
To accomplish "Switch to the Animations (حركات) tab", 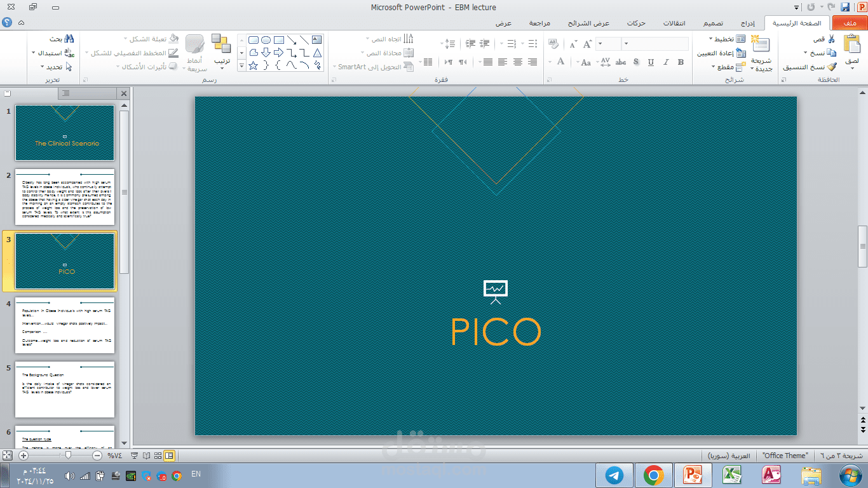I will click(636, 23).
